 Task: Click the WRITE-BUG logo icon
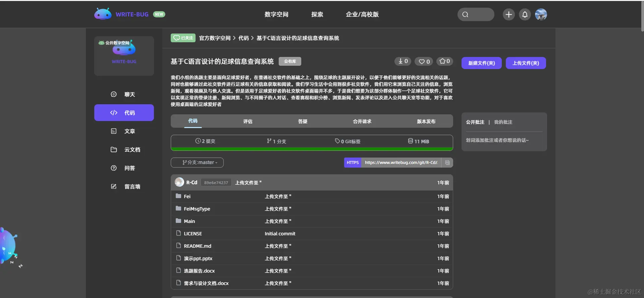[x=103, y=14]
